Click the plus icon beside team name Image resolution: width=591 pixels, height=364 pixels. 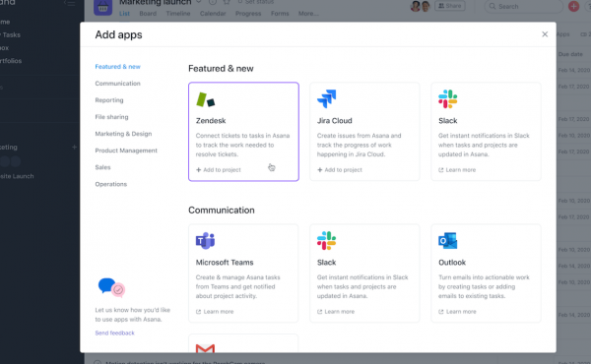[x=74, y=148]
